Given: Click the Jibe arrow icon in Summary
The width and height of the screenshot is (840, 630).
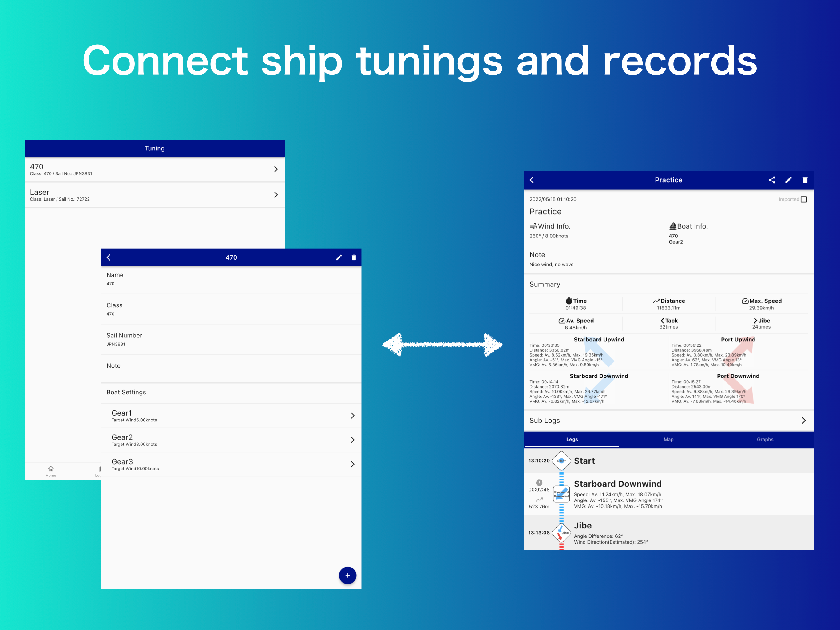Looking at the screenshot, I should (755, 321).
